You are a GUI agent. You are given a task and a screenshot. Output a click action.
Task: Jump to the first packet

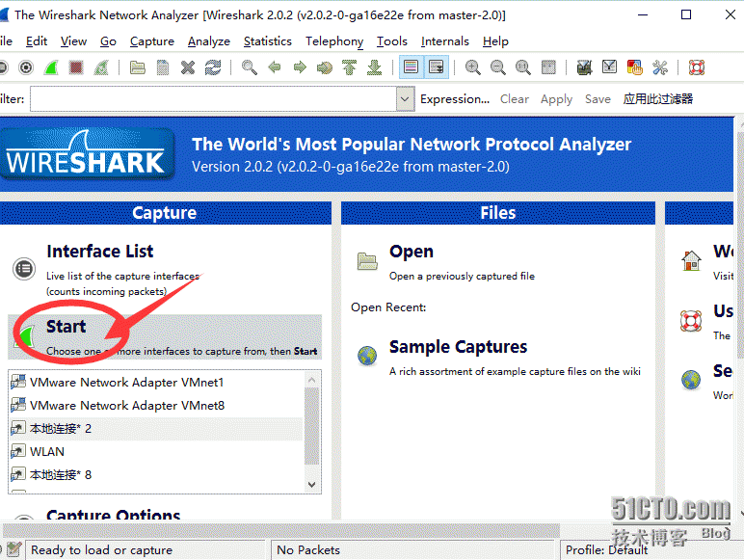pyautogui.click(x=350, y=67)
